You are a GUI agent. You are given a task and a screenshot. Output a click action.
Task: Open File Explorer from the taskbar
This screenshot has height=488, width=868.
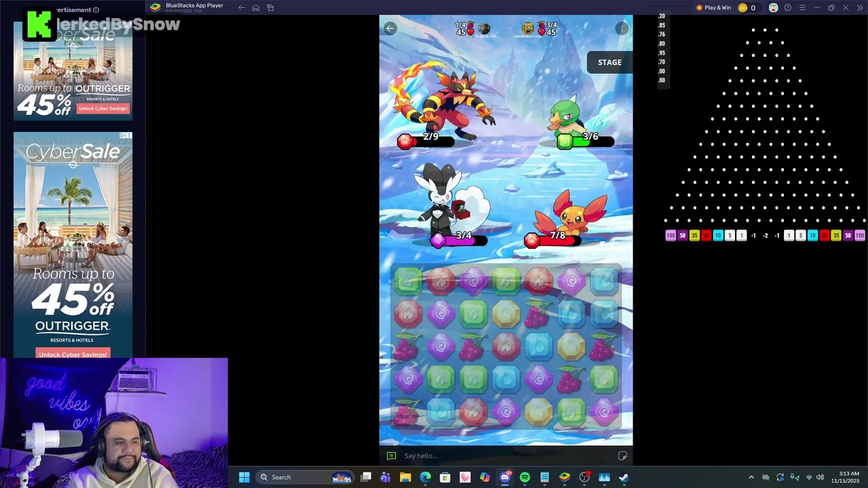[405, 477]
